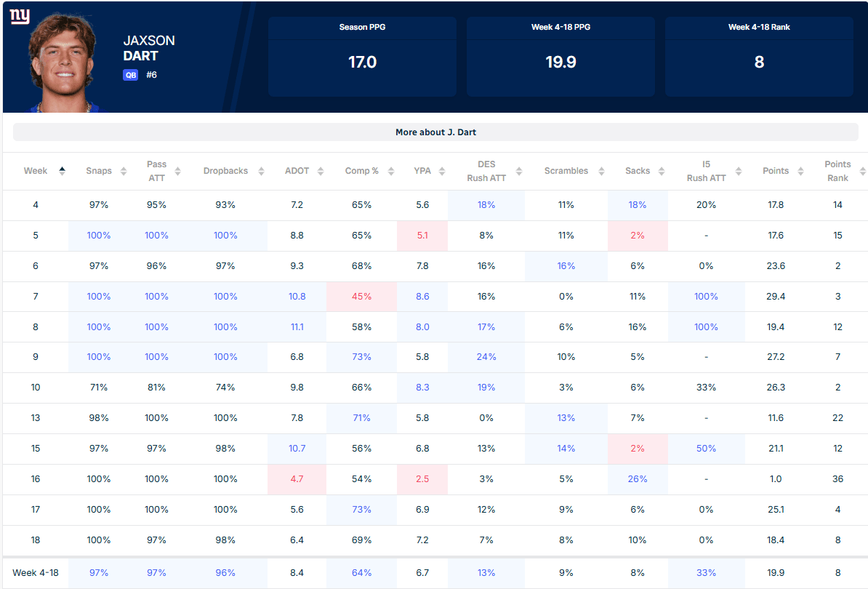
Task: Click the QB position badge
Action: point(131,75)
